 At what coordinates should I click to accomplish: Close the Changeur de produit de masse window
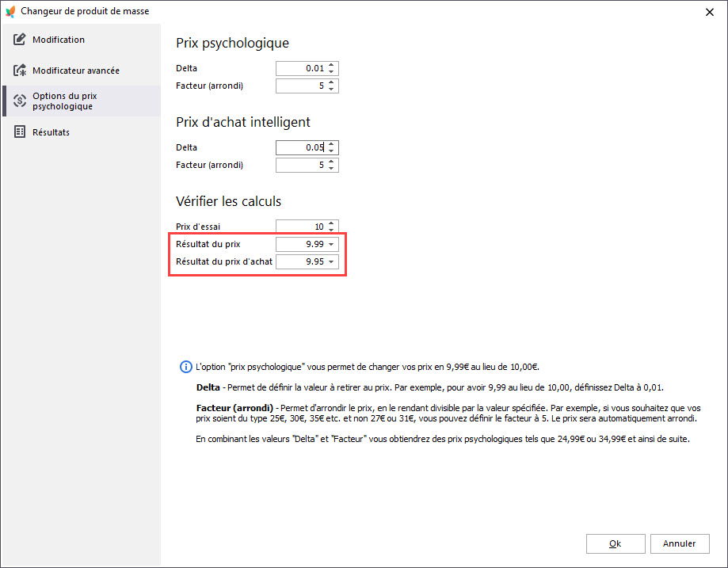coord(710,12)
